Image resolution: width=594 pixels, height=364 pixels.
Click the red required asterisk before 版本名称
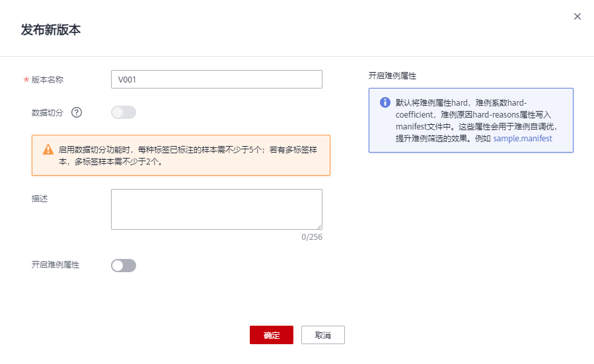tap(26, 80)
